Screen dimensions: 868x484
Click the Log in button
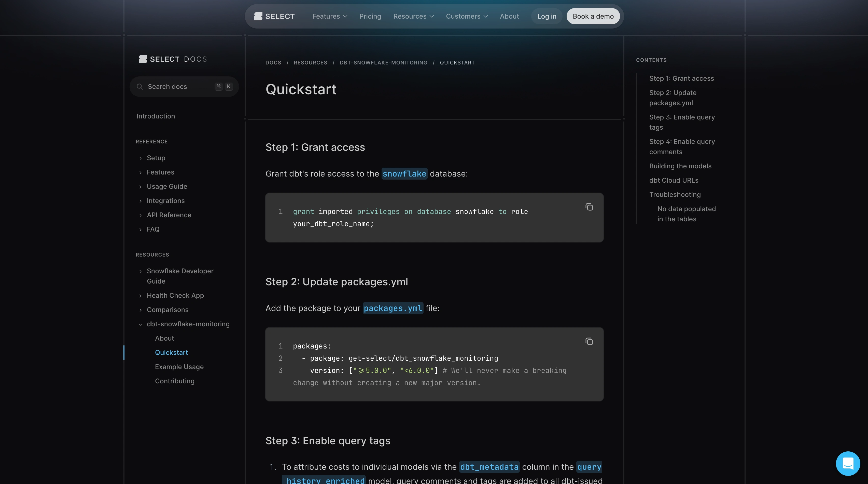click(x=546, y=16)
